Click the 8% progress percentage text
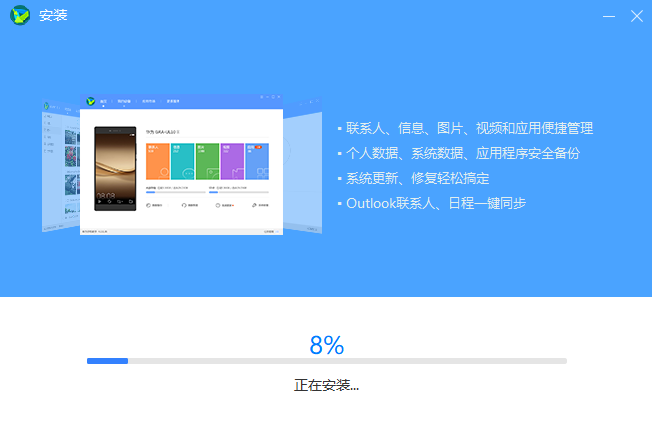Screen dimensions: 652x428 [x=326, y=345]
